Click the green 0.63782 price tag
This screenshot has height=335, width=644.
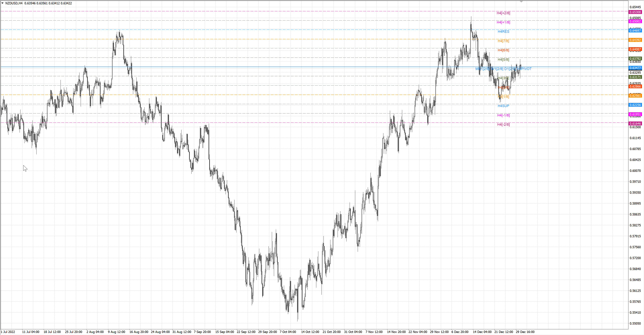(635, 59)
